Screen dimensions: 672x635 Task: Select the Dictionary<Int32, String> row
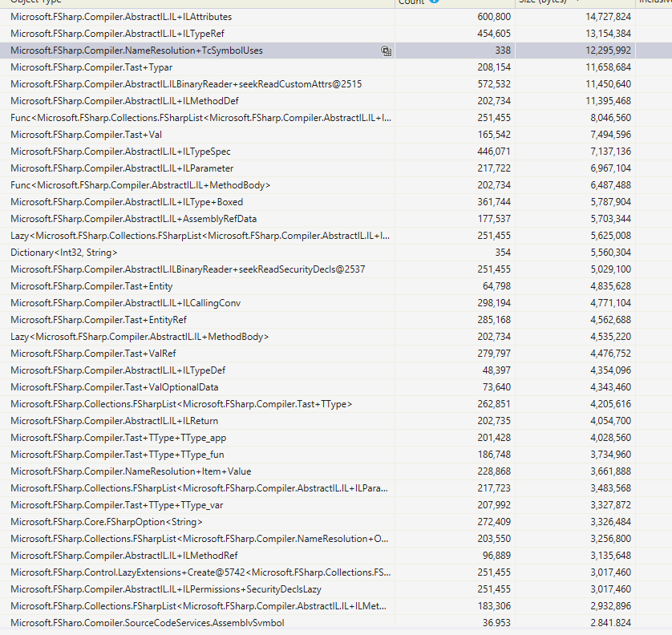click(x=336, y=253)
